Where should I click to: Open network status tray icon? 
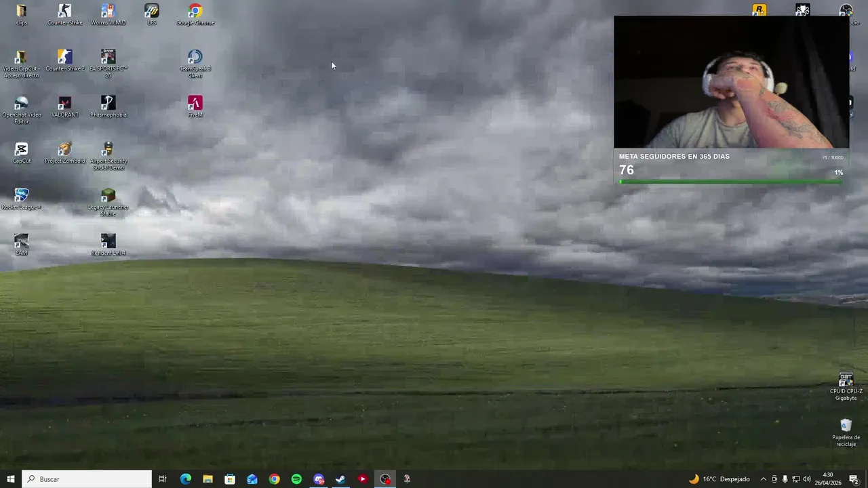tap(796, 479)
